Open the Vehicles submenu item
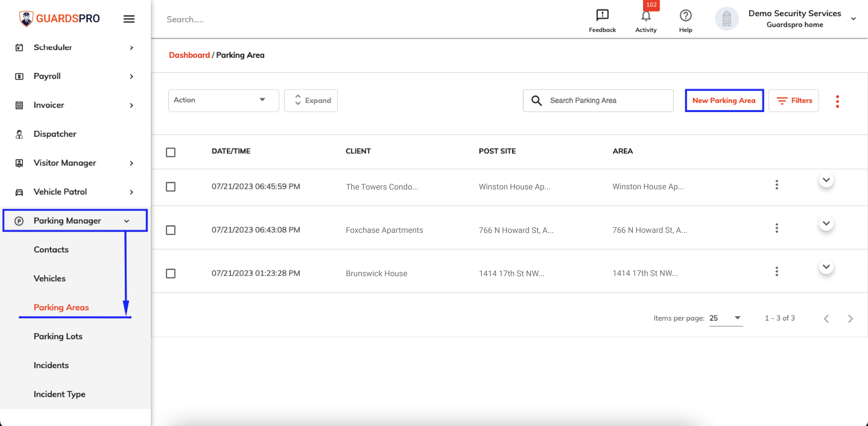This screenshot has width=868, height=426. (x=50, y=279)
